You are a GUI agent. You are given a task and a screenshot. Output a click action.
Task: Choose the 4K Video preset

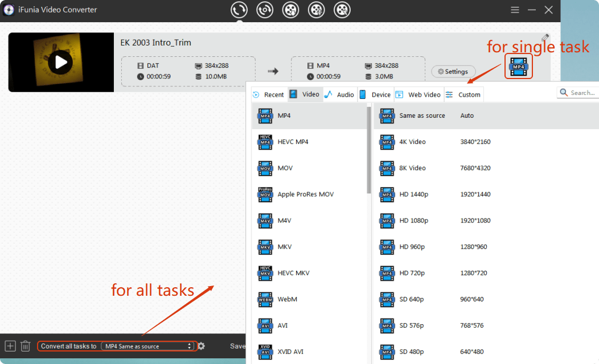coord(412,142)
